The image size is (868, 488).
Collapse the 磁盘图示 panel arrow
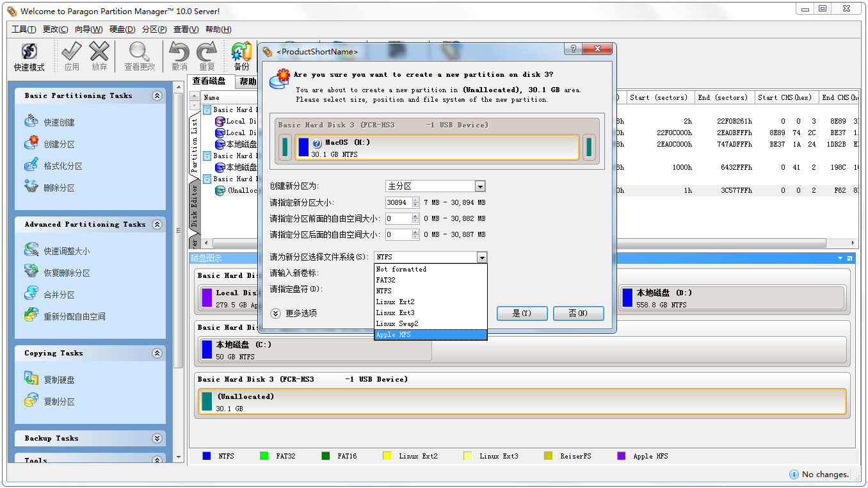840,258
